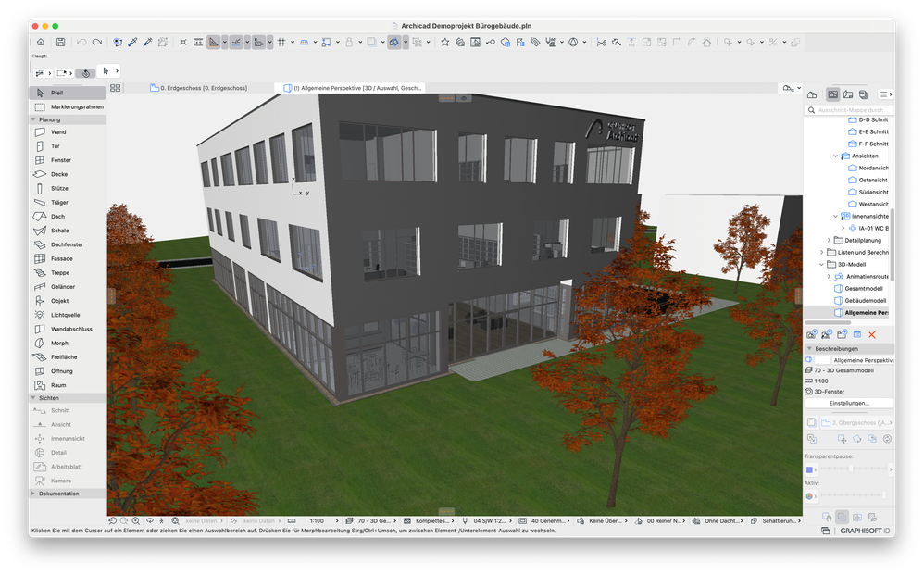Select the Schale tool
The height and width of the screenshot is (575, 924).
[68, 231]
